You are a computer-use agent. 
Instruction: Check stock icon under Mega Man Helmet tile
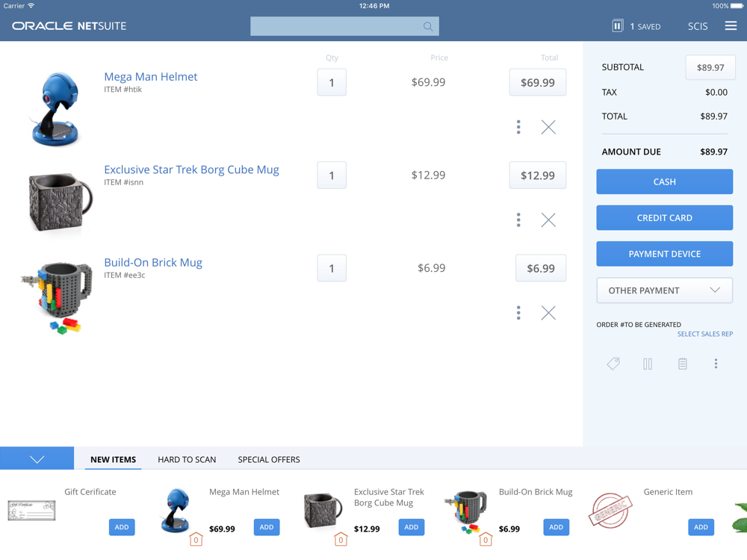pos(196,540)
